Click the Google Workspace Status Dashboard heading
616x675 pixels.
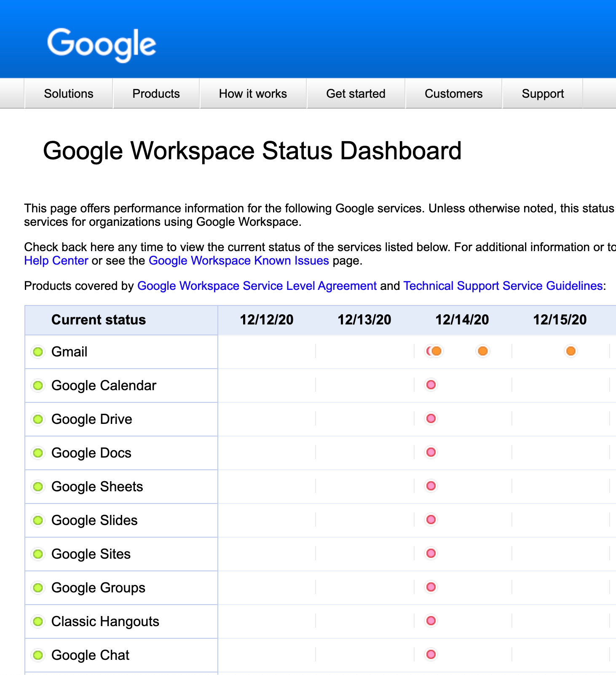coord(252,151)
